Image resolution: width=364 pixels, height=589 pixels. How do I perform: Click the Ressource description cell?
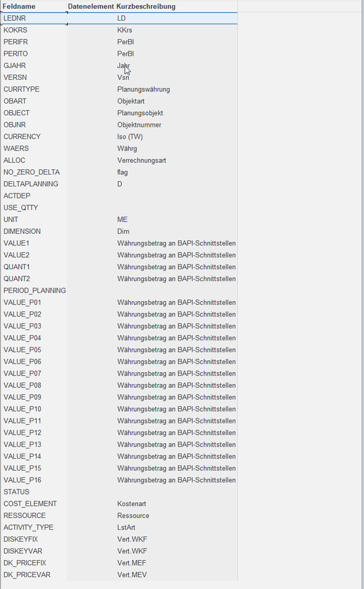(x=176, y=516)
